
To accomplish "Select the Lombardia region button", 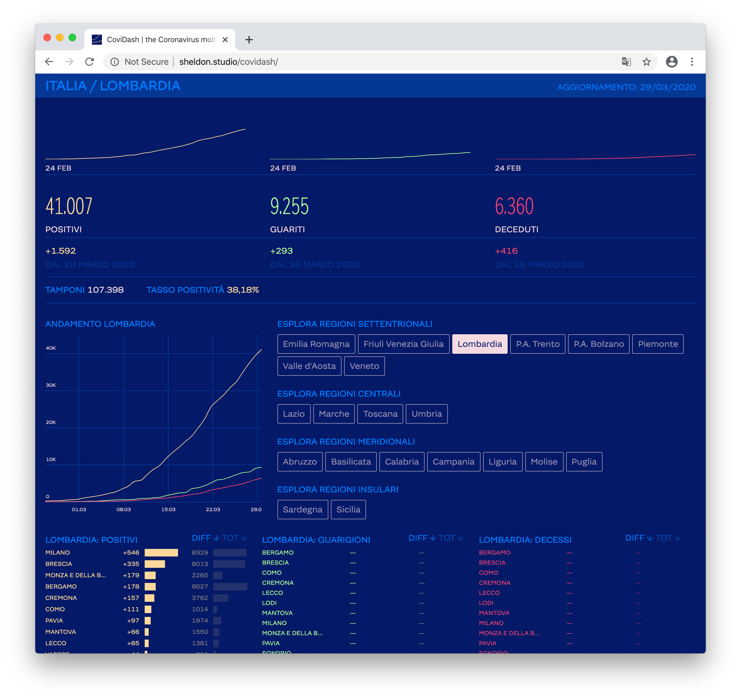I will 480,344.
